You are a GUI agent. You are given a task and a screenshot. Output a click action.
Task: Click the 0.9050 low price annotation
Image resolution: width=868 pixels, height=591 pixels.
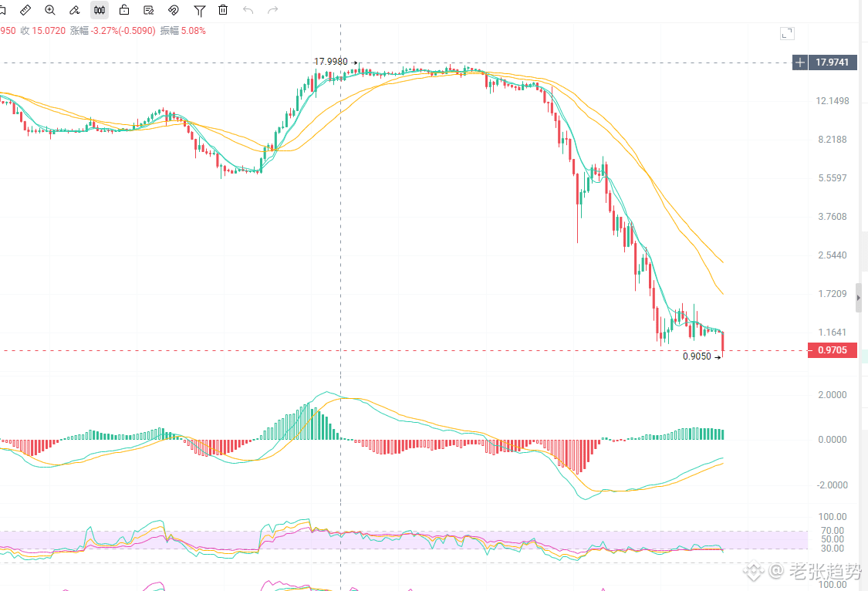tap(697, 356)
